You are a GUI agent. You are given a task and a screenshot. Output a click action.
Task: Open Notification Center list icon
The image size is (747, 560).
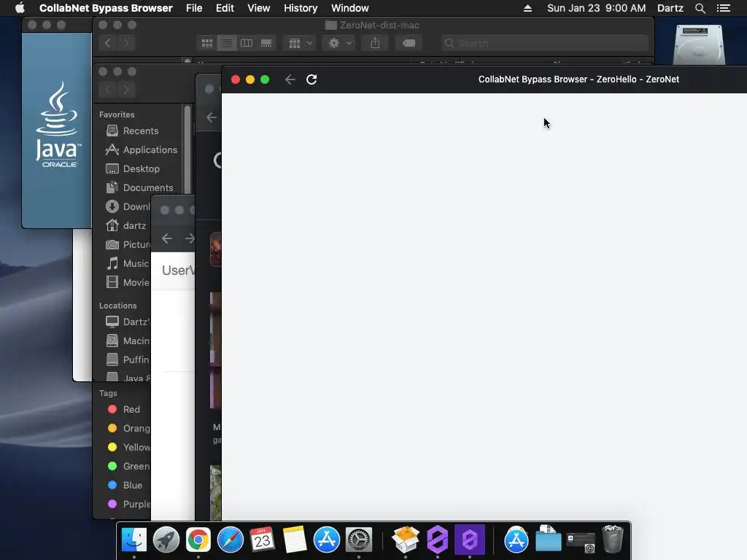724,8
